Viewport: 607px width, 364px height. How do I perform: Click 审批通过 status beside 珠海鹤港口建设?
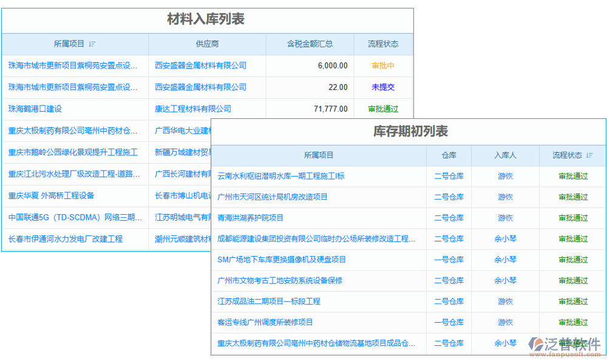(x=383, y=109)
